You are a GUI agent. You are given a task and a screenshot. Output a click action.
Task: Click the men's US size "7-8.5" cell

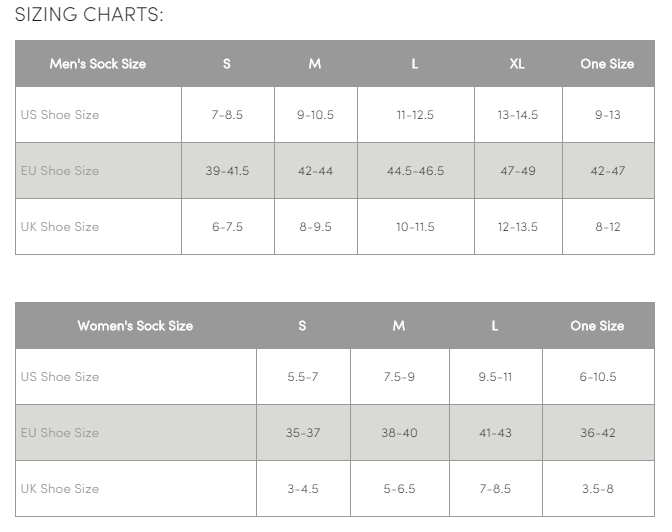pyautogui.click(x=227, y=115)
